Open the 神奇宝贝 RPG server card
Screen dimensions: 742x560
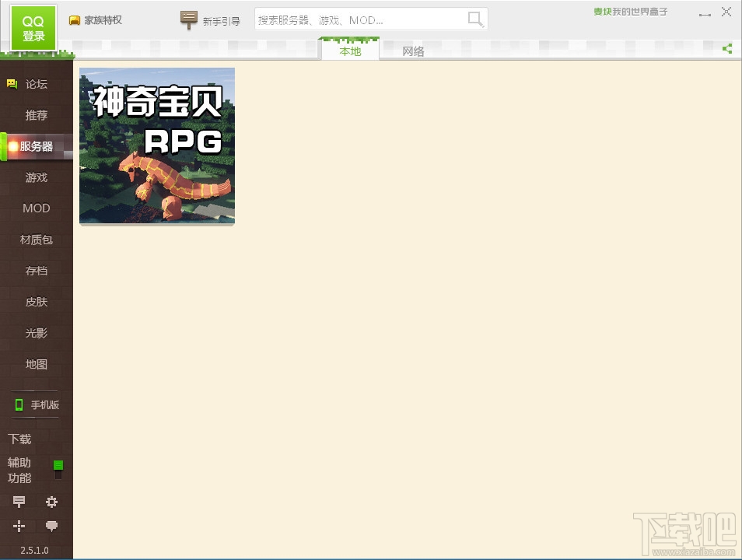[156, 145]
